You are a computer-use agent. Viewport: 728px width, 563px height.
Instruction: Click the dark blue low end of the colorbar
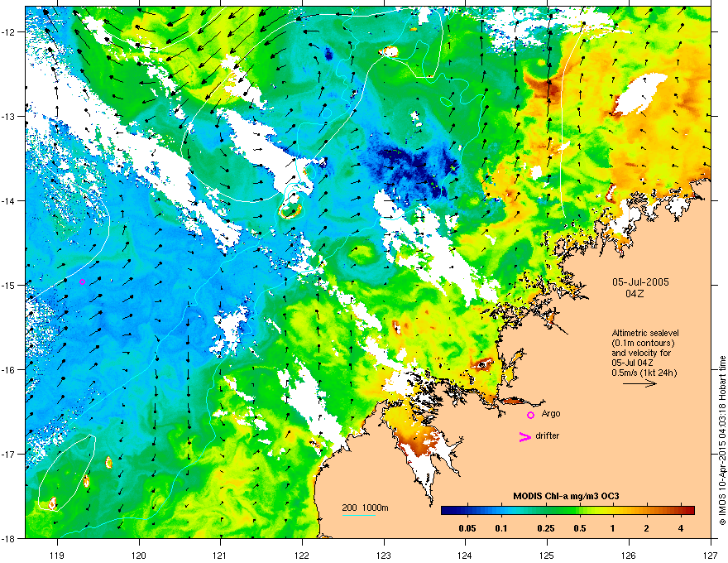448,511
